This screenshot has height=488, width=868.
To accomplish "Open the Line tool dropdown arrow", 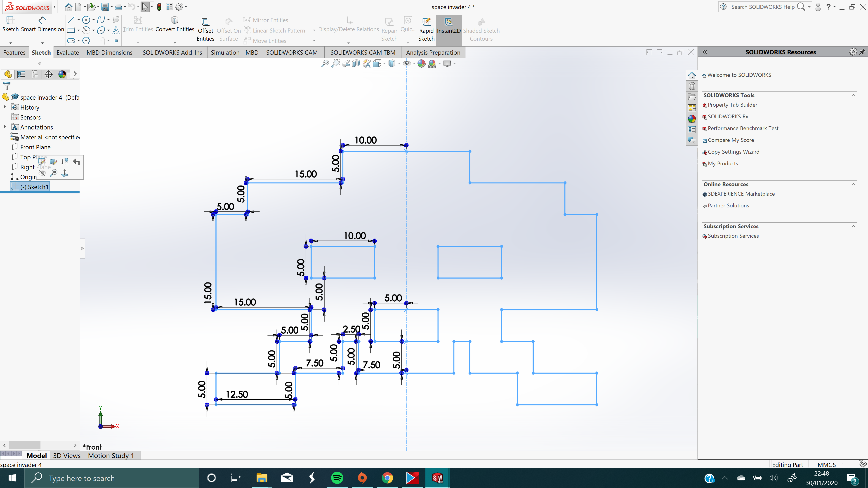I will pos(78,20).
